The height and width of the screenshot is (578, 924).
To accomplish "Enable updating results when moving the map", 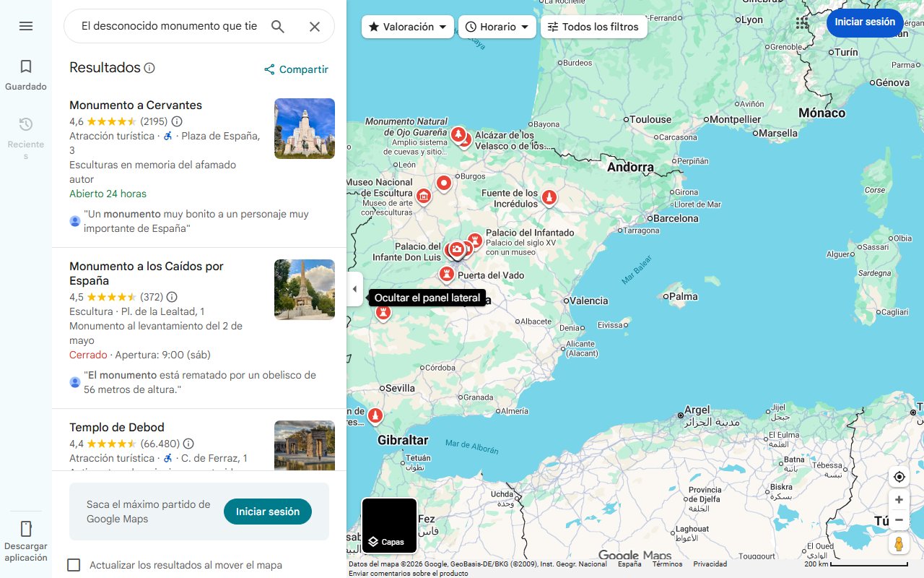I will click(74, 565).
